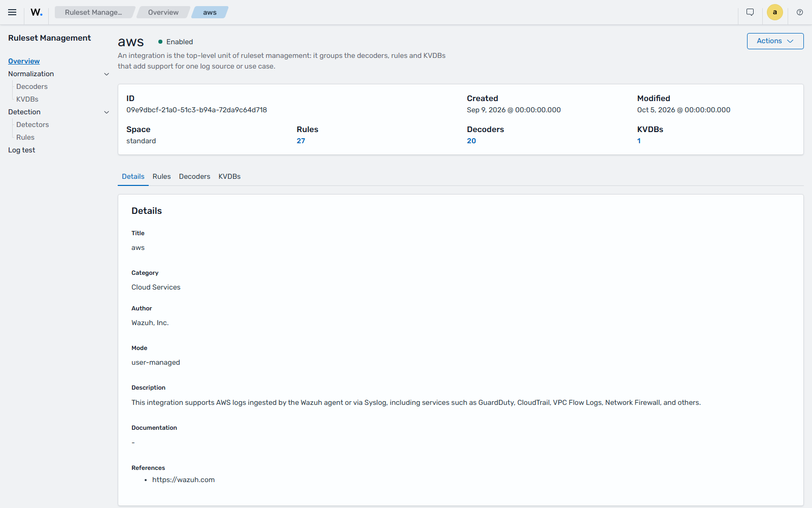
Task: Open Overview in the sidebar
Action: 24,61
